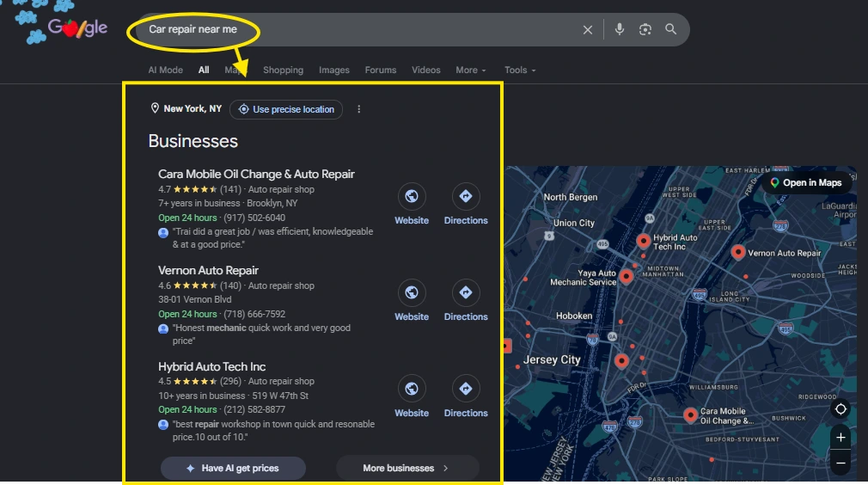The height and width of the screenshot is (485, 868).
Task: Click the Hoboken label on the map
Action: coord(574,316)
